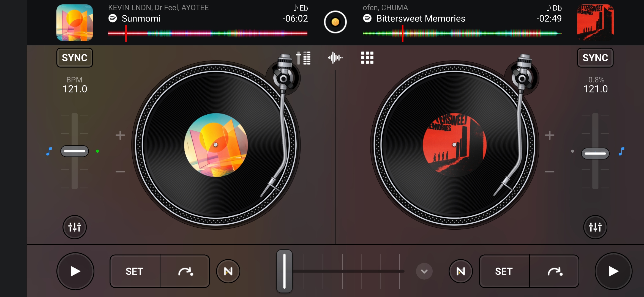Click the right deck pitch fader handle
Viewport: 644px width, 297px height.
[595, 153]
